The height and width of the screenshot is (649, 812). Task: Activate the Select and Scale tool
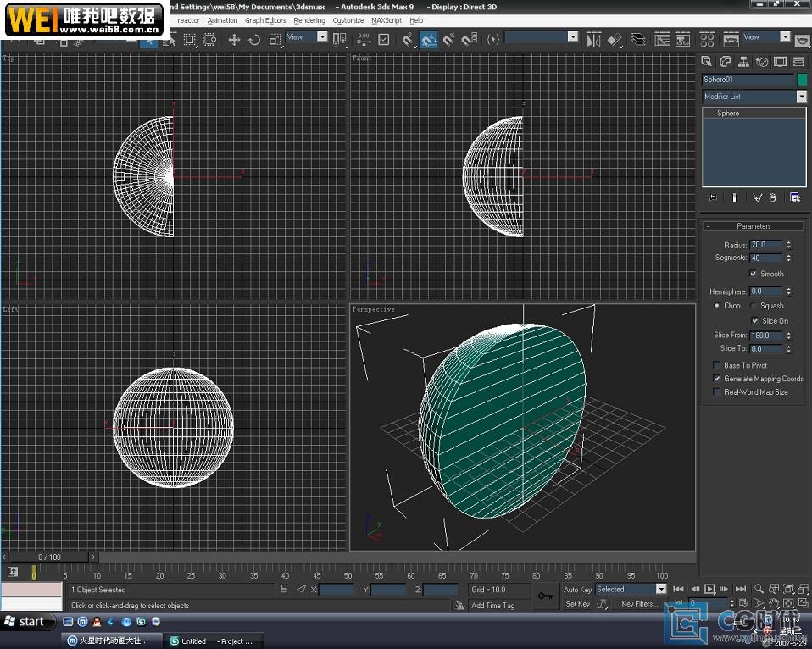(275, 40)
